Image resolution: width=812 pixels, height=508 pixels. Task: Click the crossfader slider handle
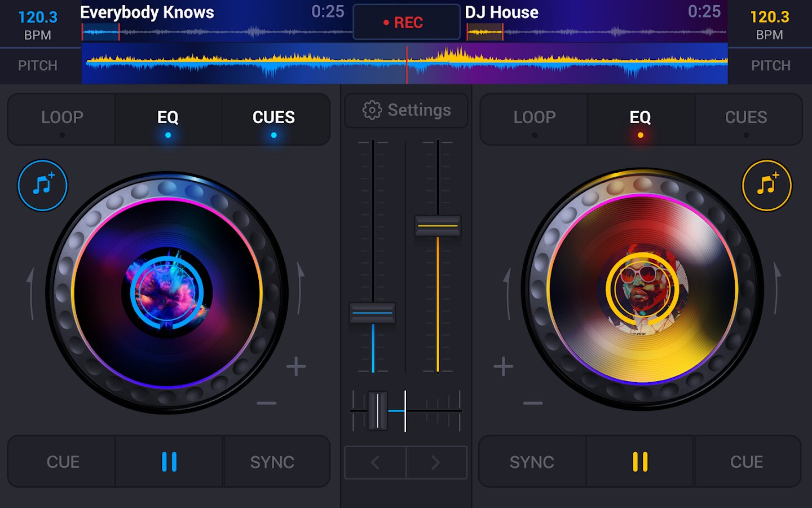pos(377,411)
